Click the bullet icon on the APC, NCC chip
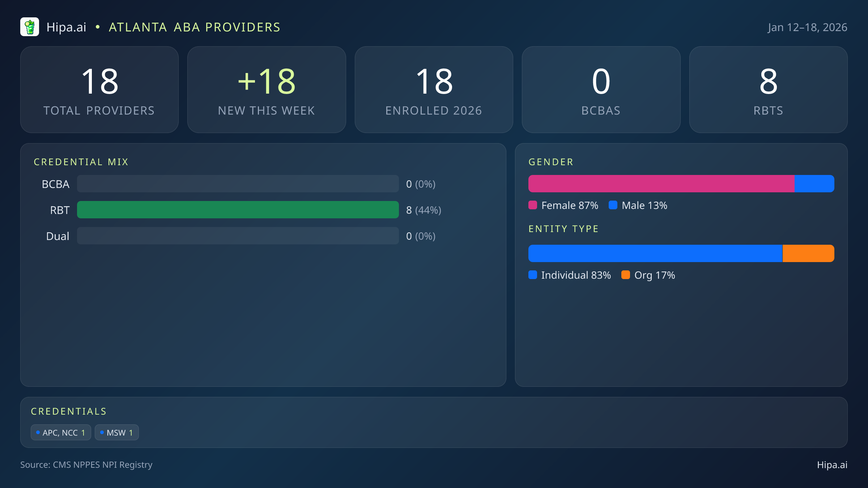The image size is (868, 488). [x=38, y=432]
